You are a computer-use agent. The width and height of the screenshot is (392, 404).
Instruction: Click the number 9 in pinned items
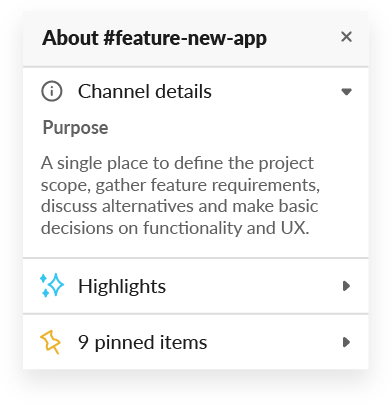pyautogui.click(x=83, y=342)
